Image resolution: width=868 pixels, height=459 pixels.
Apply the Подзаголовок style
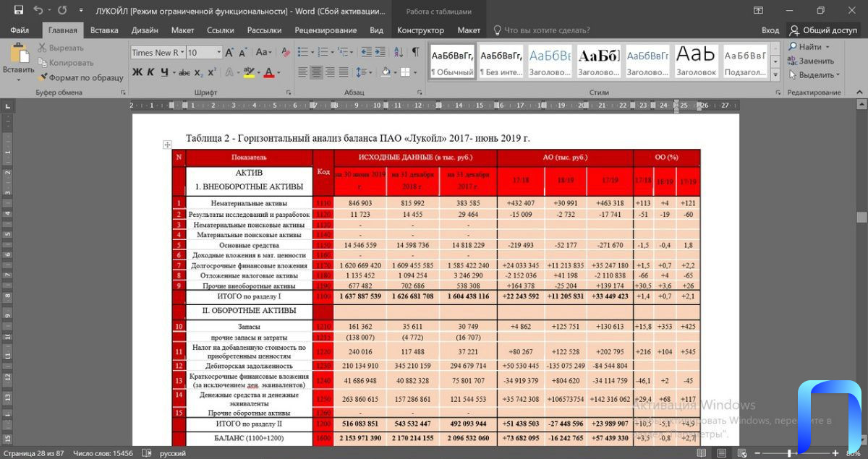click(x=745, y=61)
